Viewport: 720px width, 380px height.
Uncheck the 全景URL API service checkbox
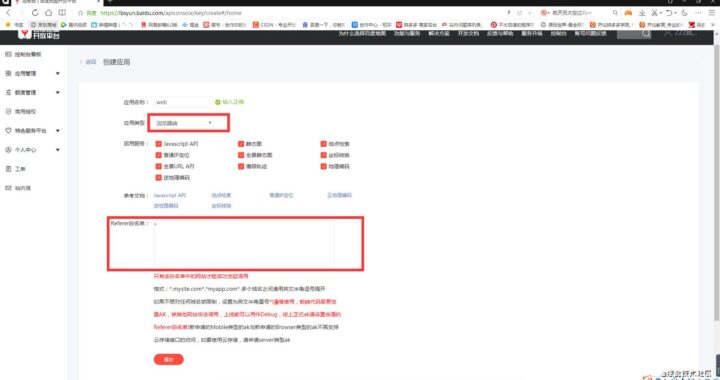[x=158, y=166]
